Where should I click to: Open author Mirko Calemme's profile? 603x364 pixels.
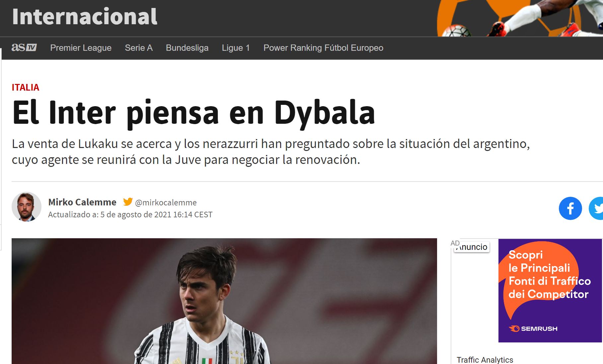pyautogui.click(x=82, y=202)
